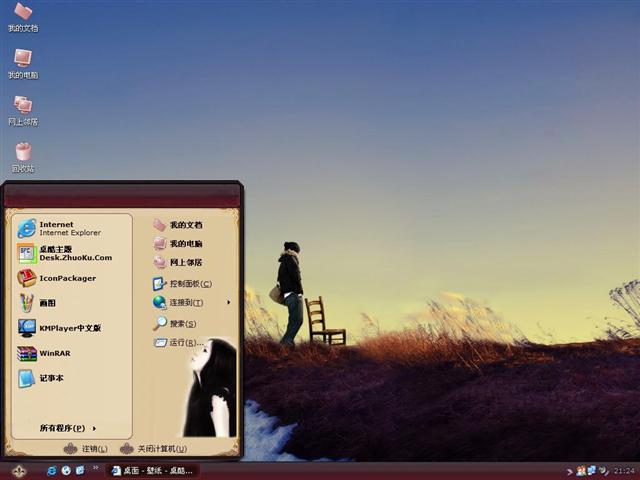This screenshot has height=480, width=640.
Task: Open WinRAR from start menu
Action: click(x=44, y=353)
